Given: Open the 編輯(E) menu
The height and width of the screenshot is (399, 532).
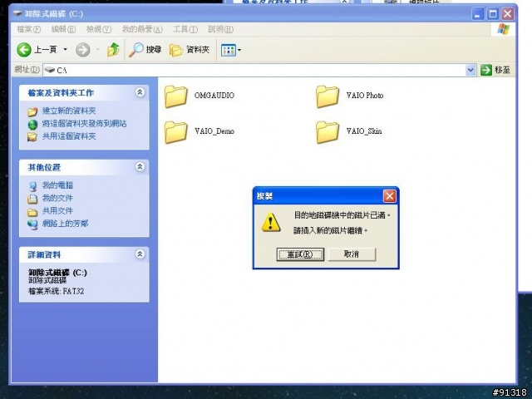Looking at the screenshot, I should click(63, 30).
